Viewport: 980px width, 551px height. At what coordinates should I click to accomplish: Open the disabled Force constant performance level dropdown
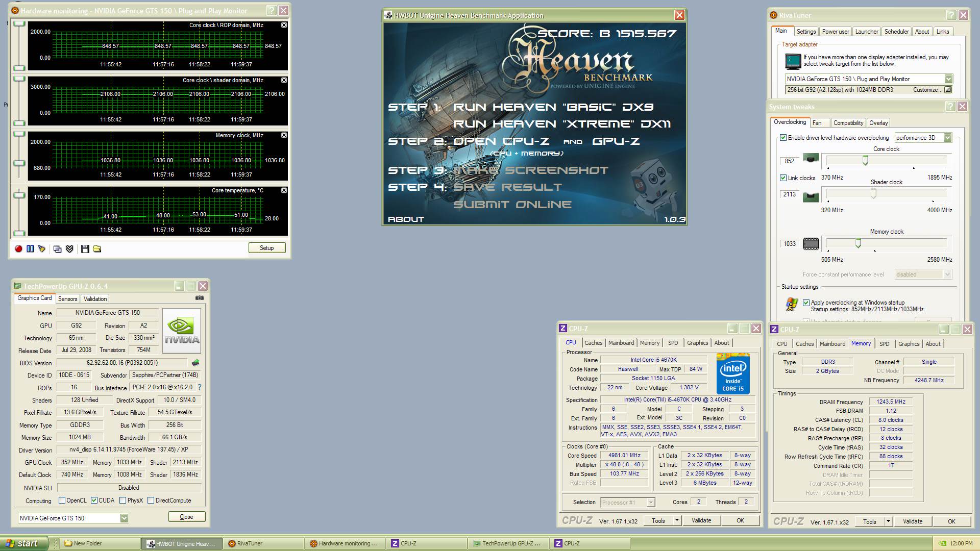pos(947,274)
